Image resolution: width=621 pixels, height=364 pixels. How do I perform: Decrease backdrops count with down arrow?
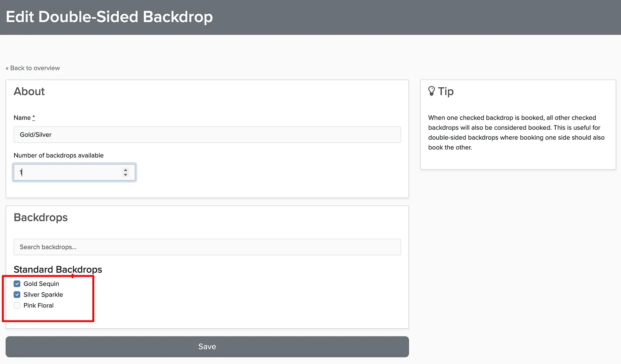tap(125, 175)
